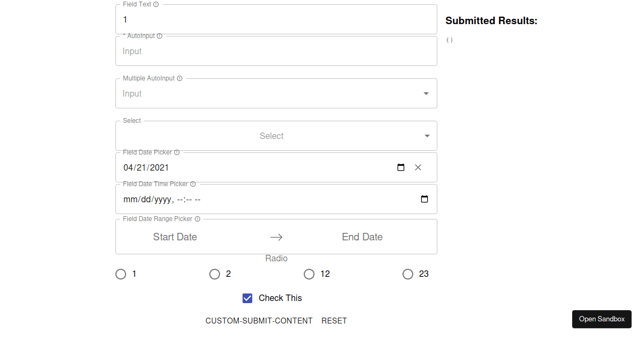Uncheck the Check This checkbox
Screen dimensions: 644x338
(247, 298)
